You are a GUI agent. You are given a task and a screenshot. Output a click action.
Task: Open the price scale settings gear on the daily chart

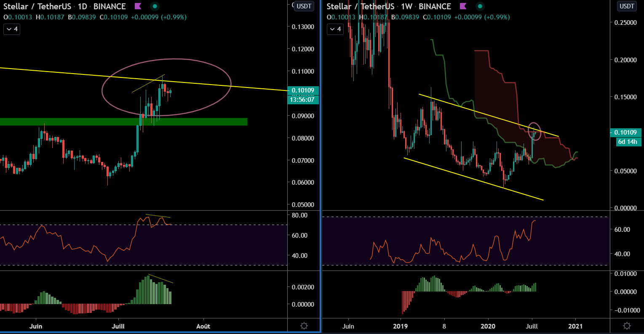pyautogui.click(x=304, y=325)
